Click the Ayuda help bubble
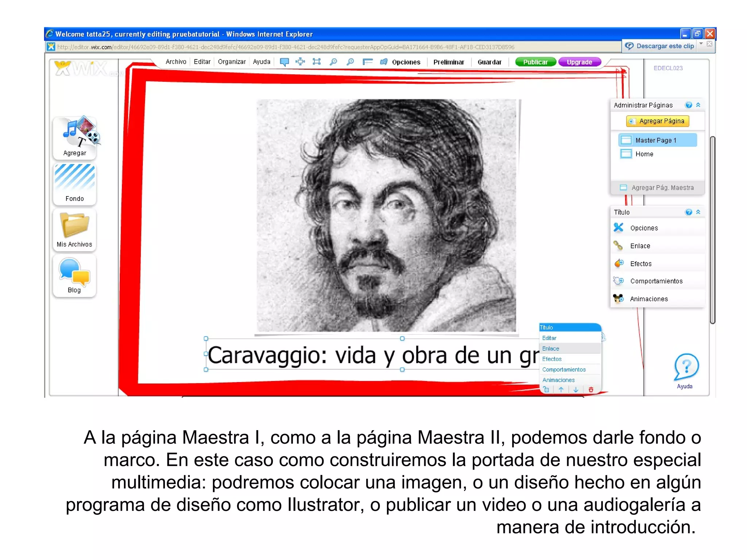 point(686,371)
